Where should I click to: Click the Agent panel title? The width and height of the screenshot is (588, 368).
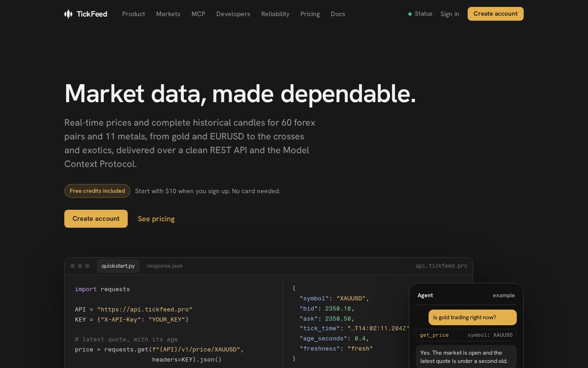[425, 295]
